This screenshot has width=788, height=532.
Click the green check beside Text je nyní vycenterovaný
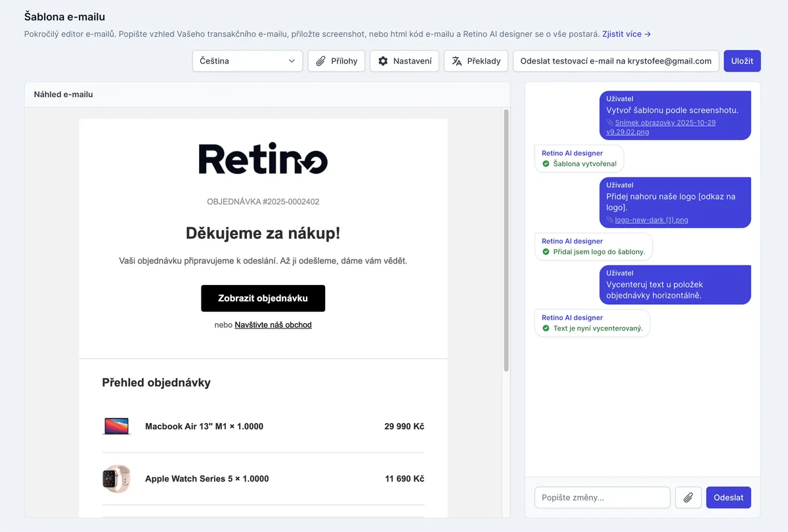coord(546,328)
